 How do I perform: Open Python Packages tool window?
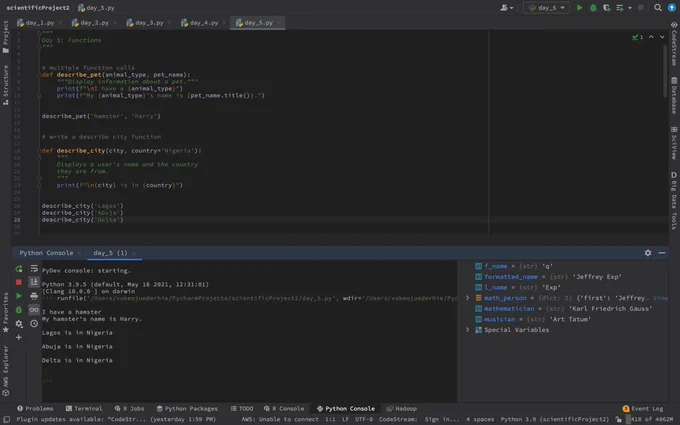187,409
